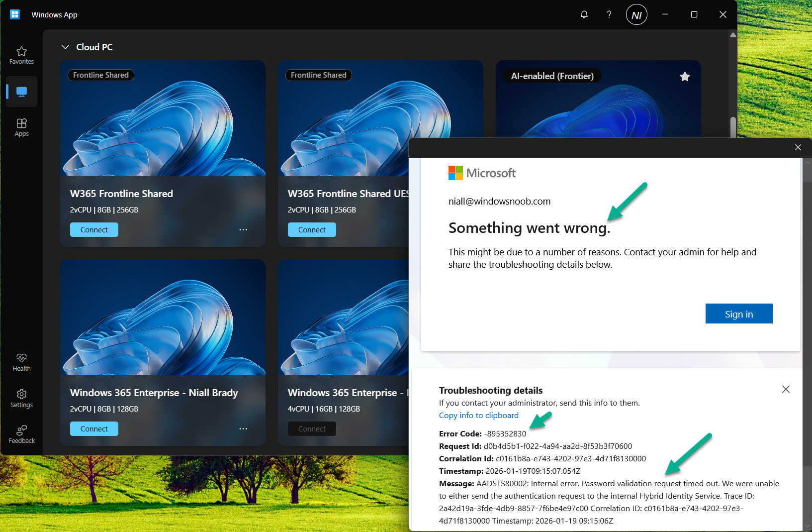Image resolution: width=812 pixels, height=532 pixels.
Task: Click the notifications bell icon
Action: 584,14
